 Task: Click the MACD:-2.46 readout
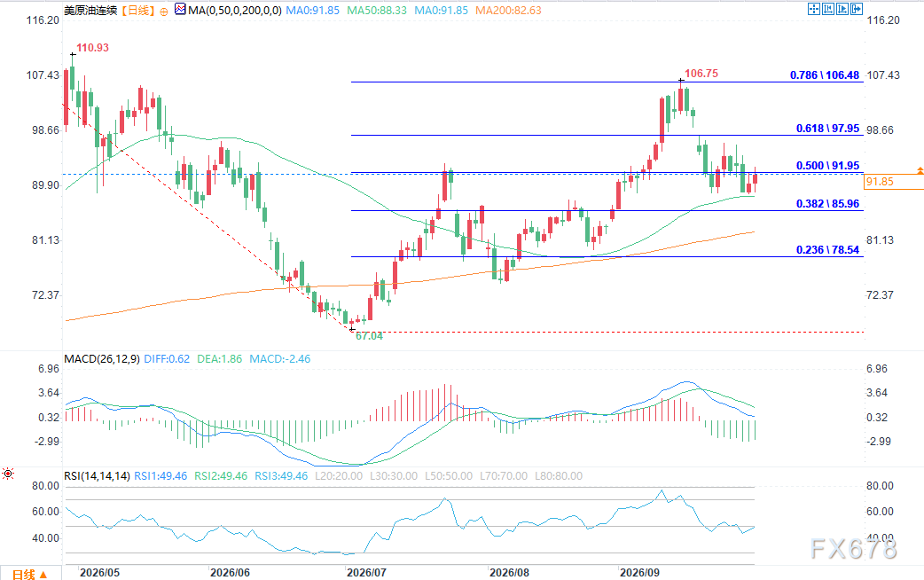click(280, 359)
